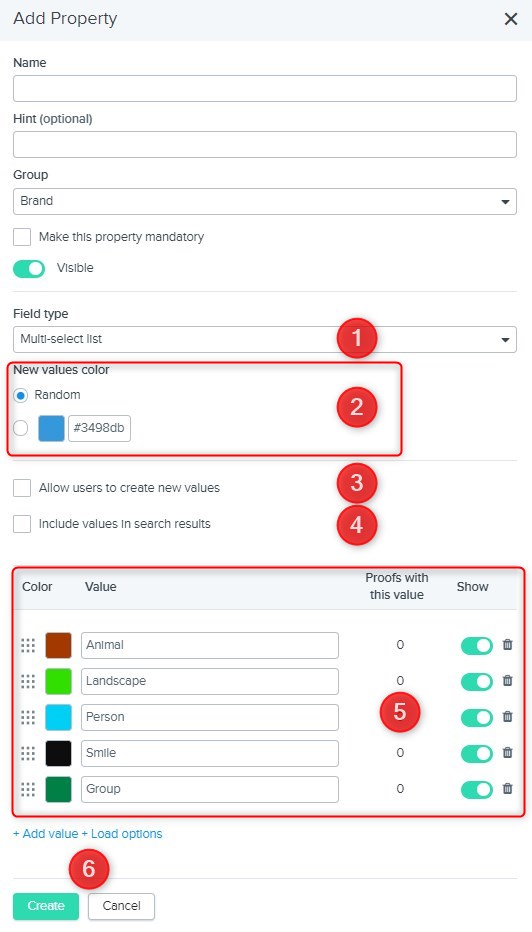Open the blue #3498db color swatch
This screenshot has height=932, width=532.
click(x=51, y=429)
